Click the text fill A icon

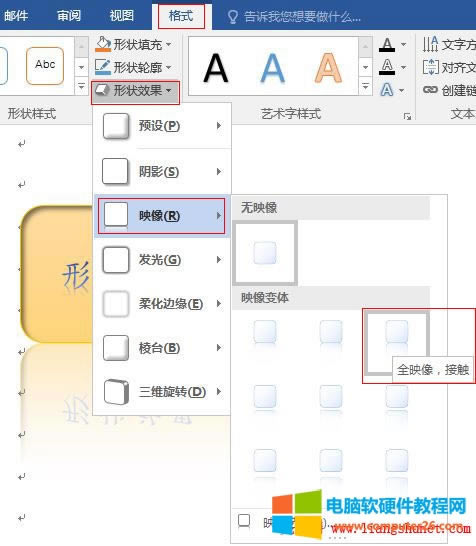point(387,45)
